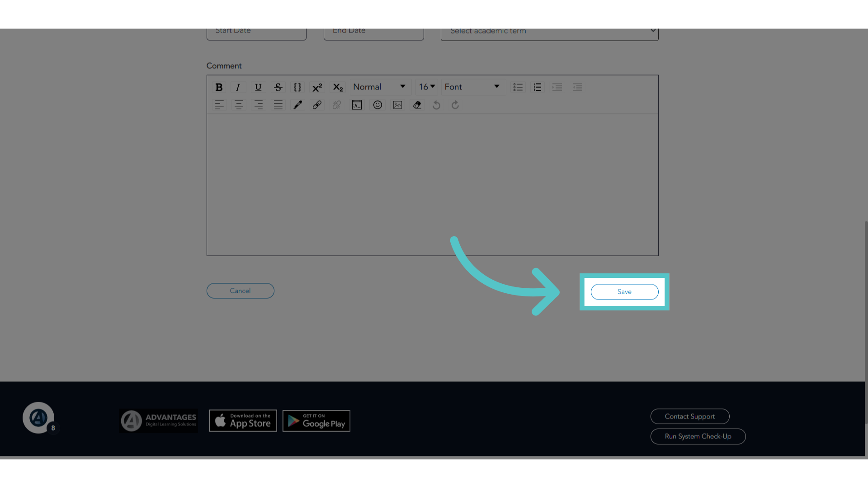The width and height of the screenshot is (868, 488).
Task: Open the embedded content tool
Action: [357, 105]
